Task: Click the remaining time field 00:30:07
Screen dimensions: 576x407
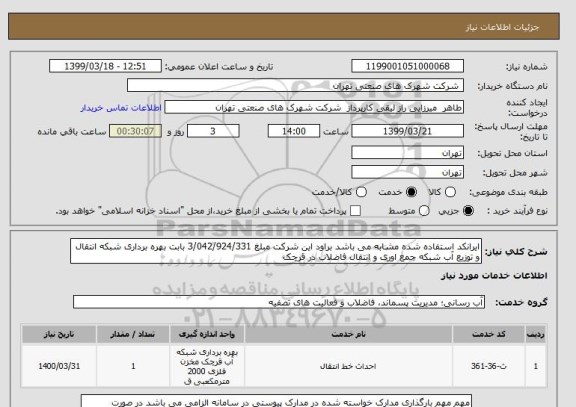Action: pyautogui.click(x=136, y=131)
